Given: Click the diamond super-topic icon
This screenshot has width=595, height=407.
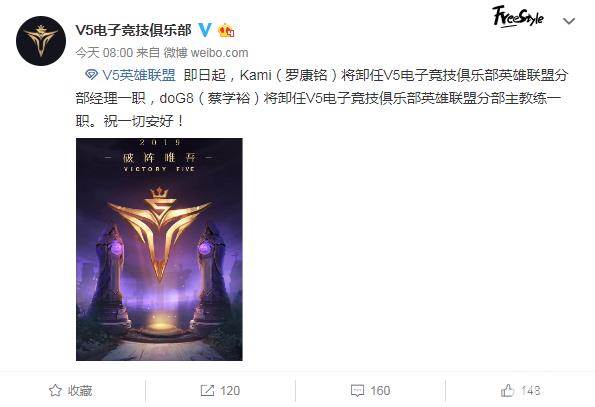Looking at the screenshot, I should [x=91, y=75].
